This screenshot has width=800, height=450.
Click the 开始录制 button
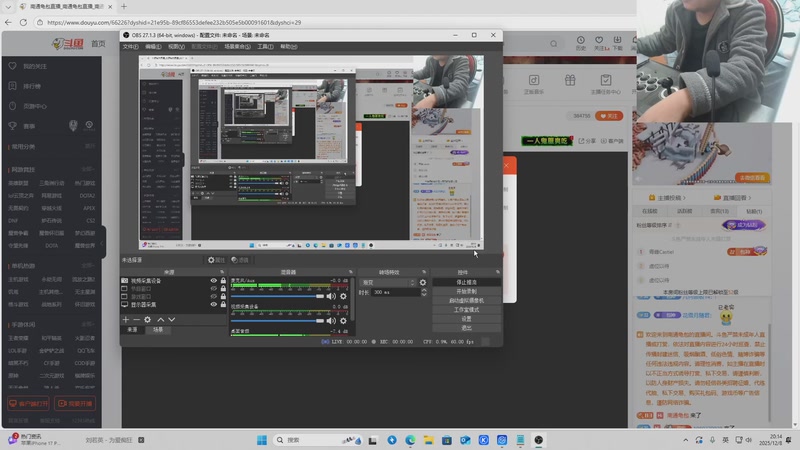[466, 291]
